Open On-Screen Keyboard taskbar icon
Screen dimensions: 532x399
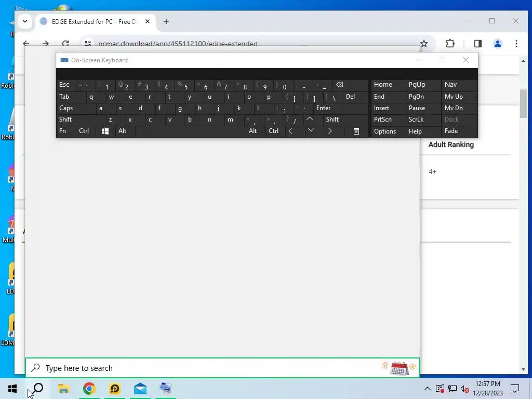166,389
